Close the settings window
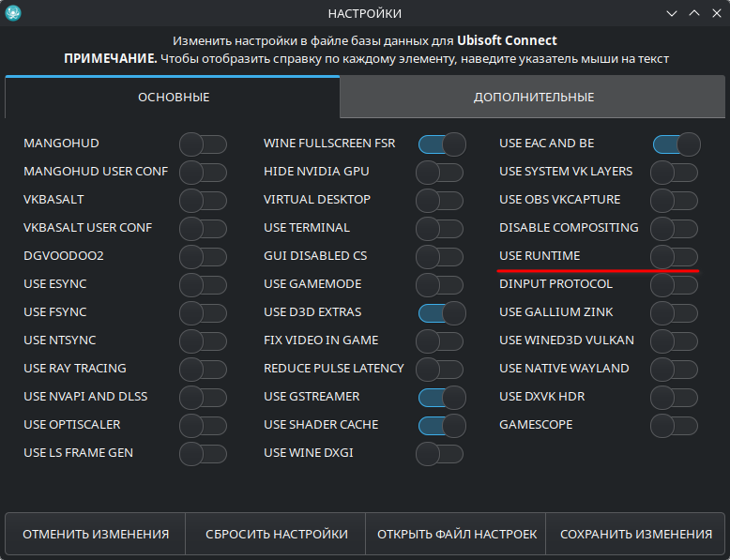Image resolution: width=730 pixels, height=560 pixels. click(x=716, y=13)
